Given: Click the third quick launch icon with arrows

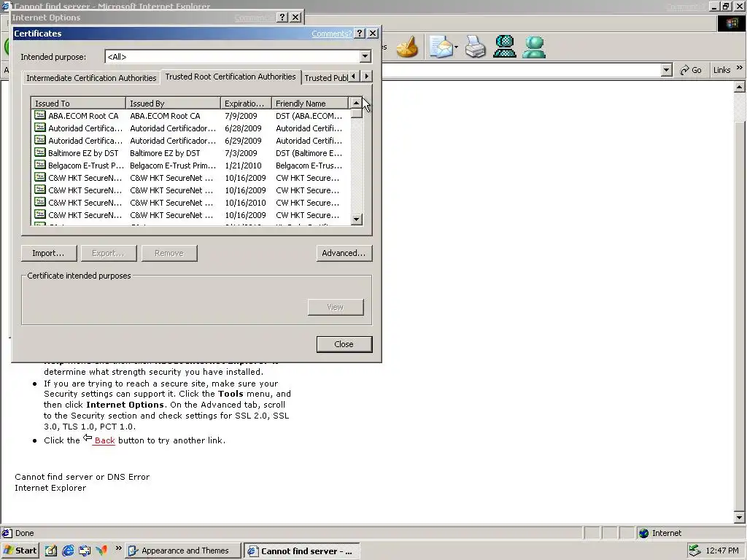Looking at the screenshot, I should pos(85,551).
